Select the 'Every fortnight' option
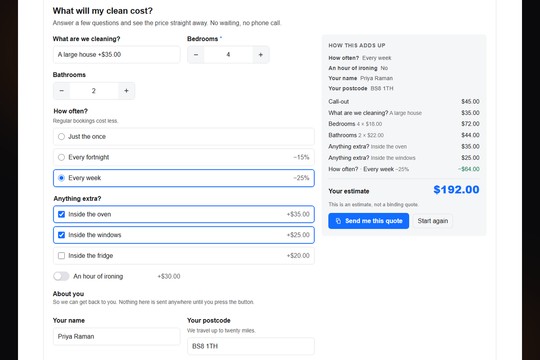540x360 pixels. [x=184, y=157]
